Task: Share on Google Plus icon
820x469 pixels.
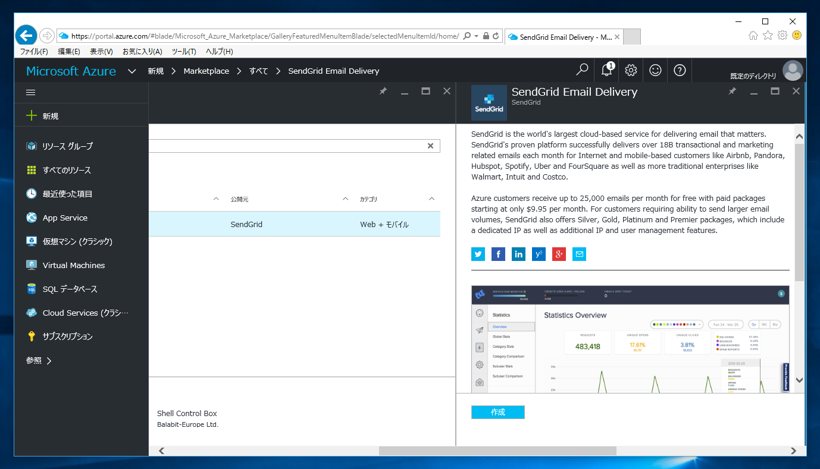Action: tap(559, 254)
